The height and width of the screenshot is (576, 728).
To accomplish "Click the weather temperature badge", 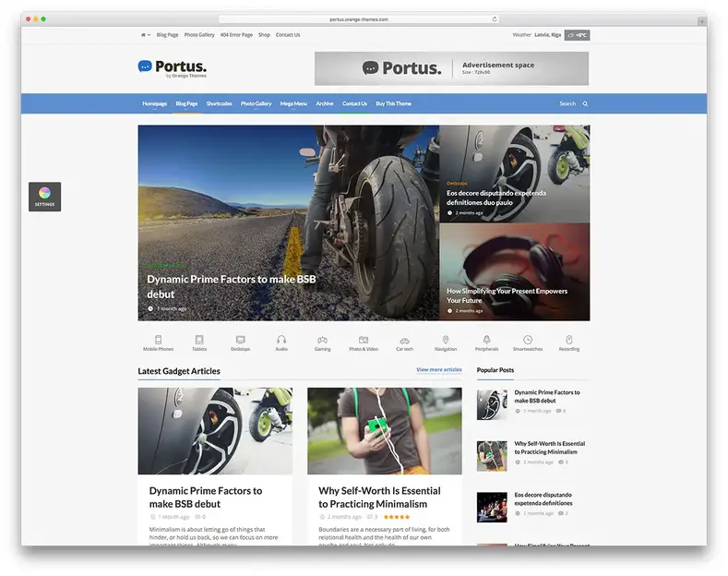I will [x=577, y=35].
